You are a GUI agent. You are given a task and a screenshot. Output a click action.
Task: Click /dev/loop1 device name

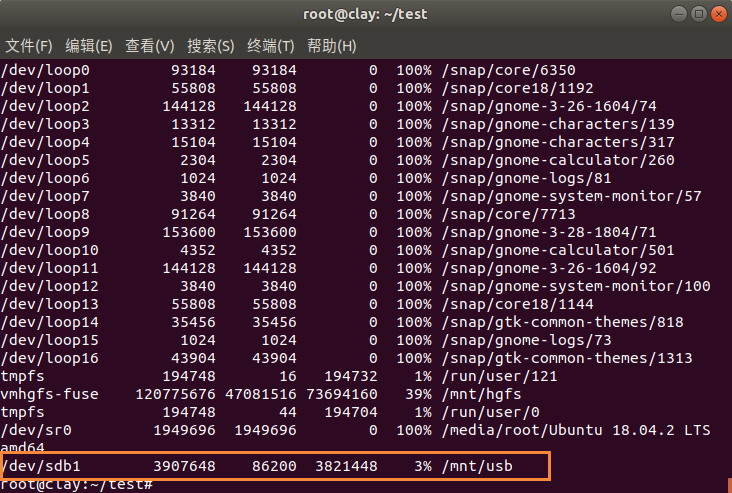(45, 88)
